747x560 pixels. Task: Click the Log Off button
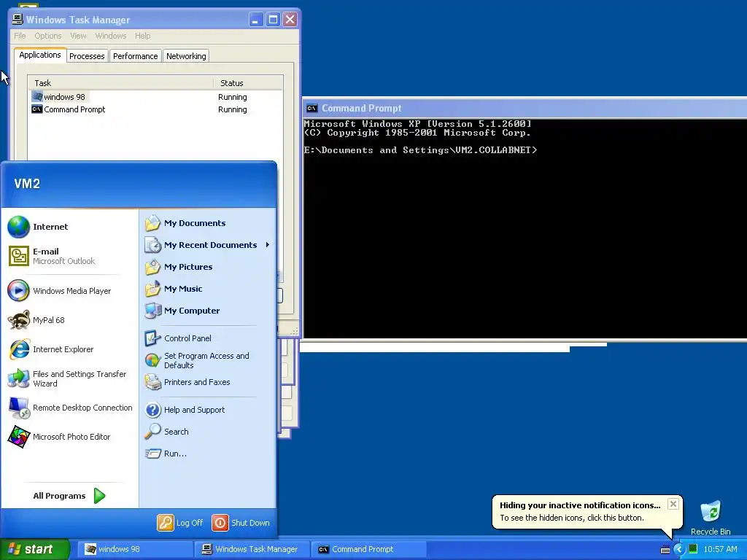(181, 523)
